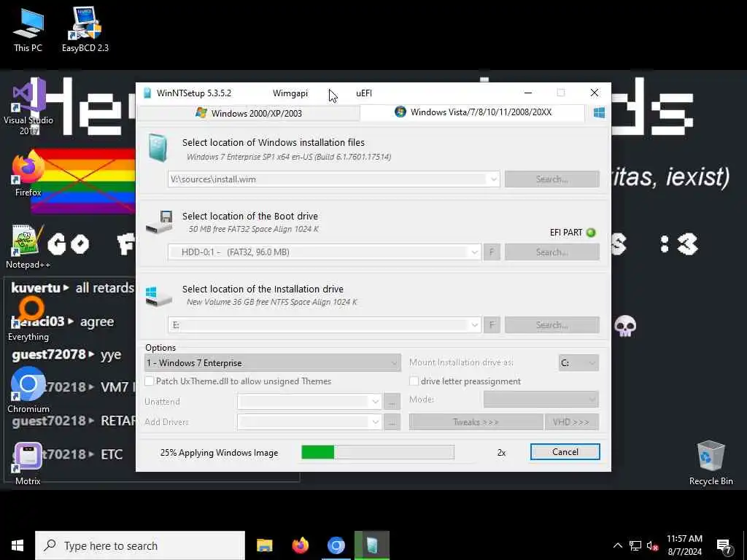
Task: Click the F button beside Installation drive
Action: [492, 324]
